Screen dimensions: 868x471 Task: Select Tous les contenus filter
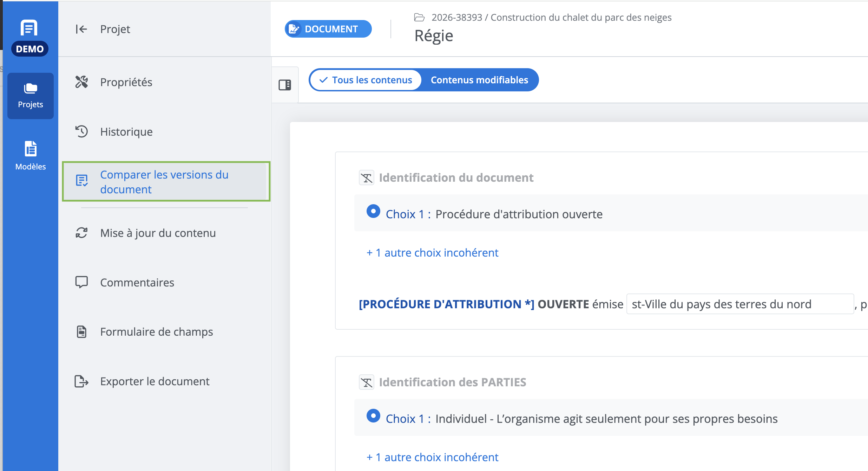pos(366,80)
